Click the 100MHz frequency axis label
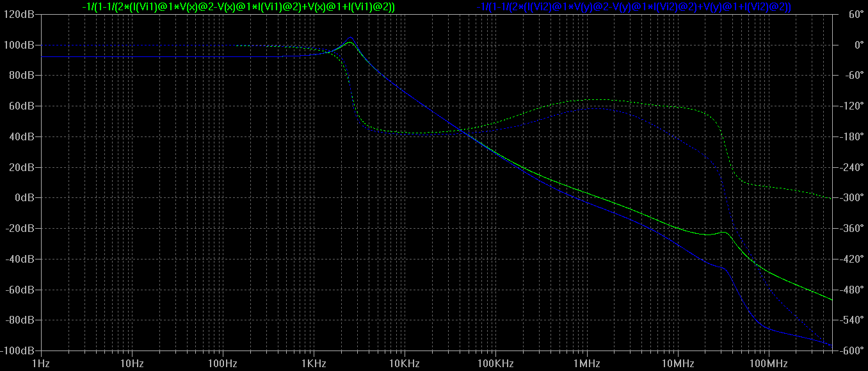 pyautogui.click(x=768, y=364)
